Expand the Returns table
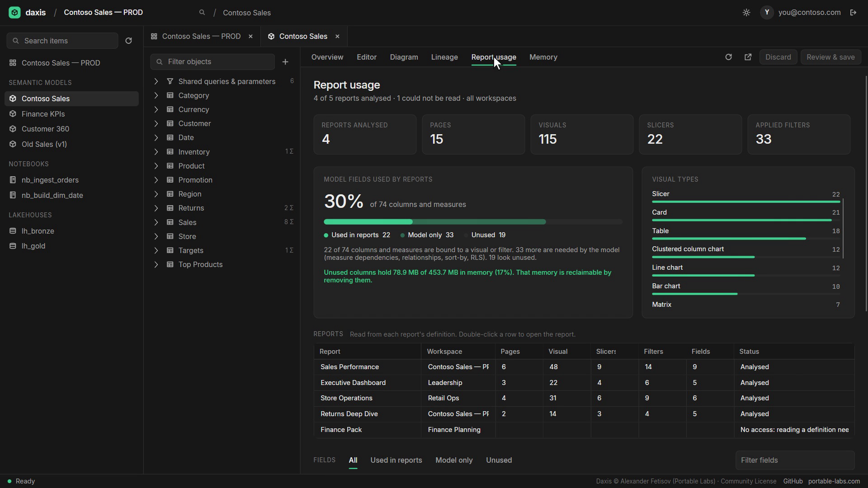The width and height of the screenshot is (868, 488). click(156, 208)
